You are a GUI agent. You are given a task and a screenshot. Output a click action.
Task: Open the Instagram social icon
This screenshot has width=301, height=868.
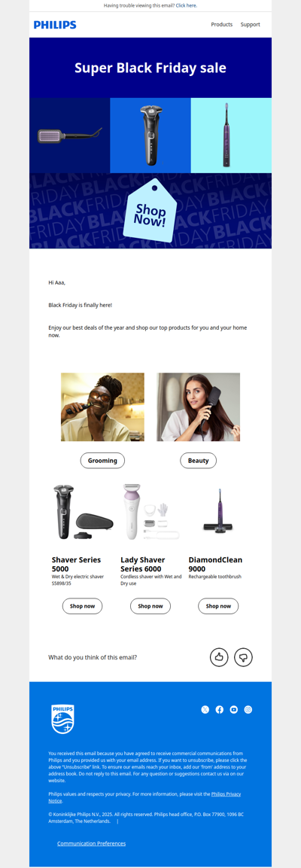point(248,710)
